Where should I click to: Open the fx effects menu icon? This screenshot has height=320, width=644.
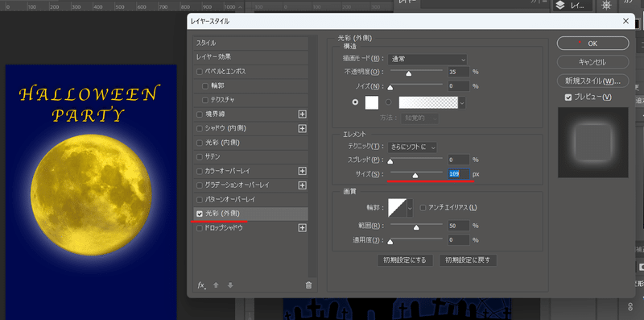click(201, 285)
